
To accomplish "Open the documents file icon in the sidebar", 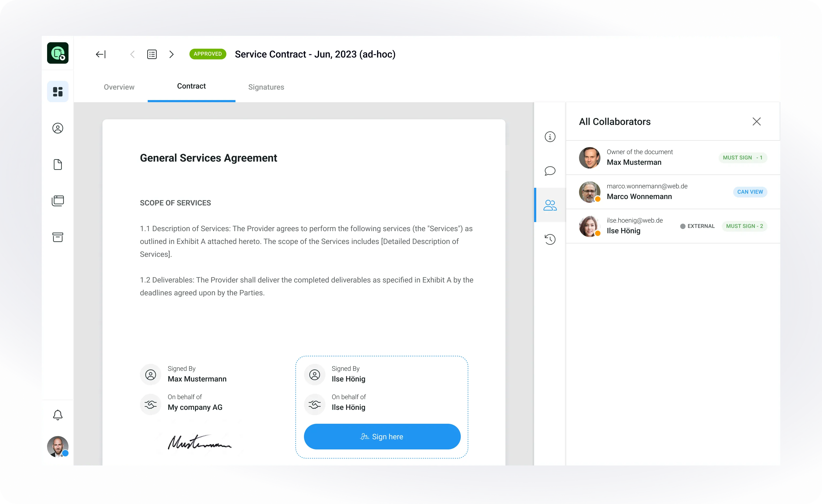I will [58, 165].
